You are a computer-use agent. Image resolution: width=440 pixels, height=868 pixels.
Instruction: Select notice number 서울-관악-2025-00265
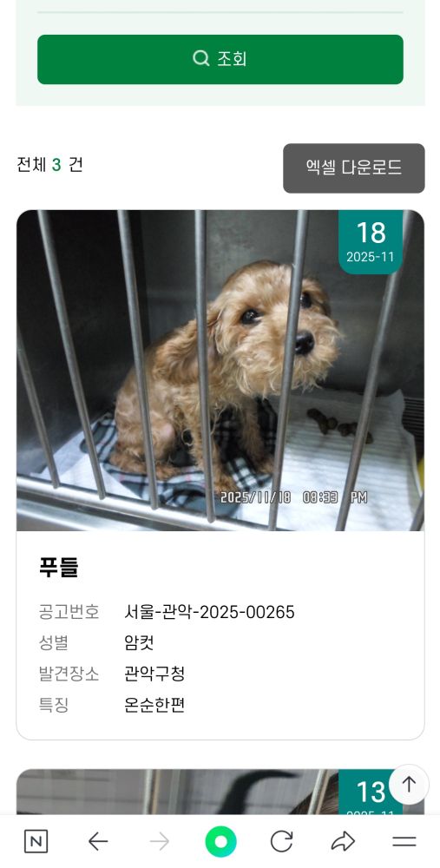[209, 612]
